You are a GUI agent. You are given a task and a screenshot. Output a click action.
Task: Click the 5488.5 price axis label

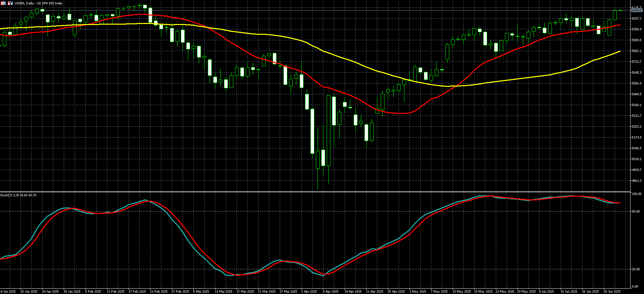tap(637, 94)
